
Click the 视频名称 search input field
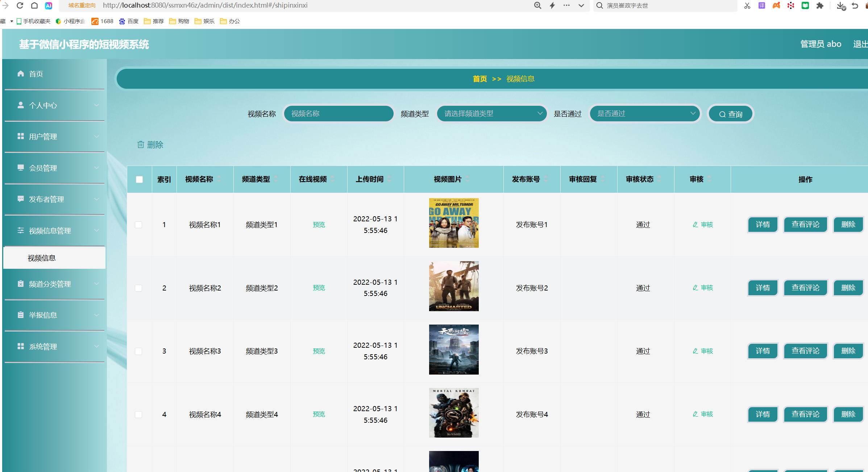tap(339, 114)
